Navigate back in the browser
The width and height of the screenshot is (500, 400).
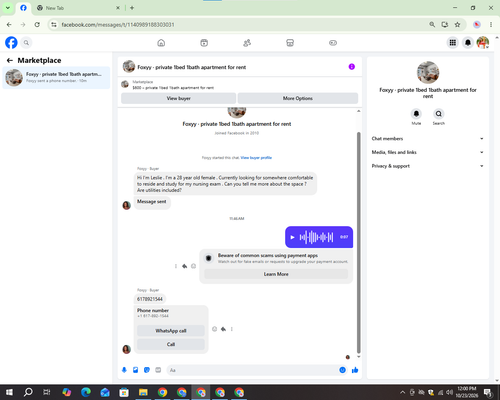(x=9, y=25)
